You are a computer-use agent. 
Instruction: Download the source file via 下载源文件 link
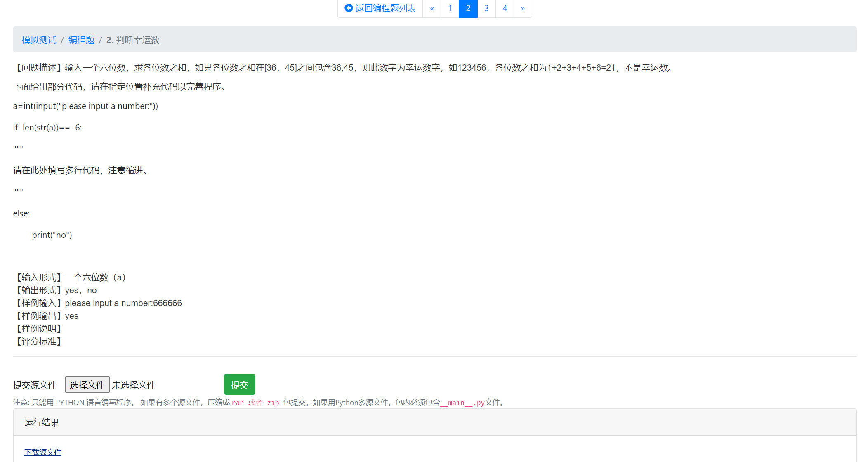click(43, 452)
